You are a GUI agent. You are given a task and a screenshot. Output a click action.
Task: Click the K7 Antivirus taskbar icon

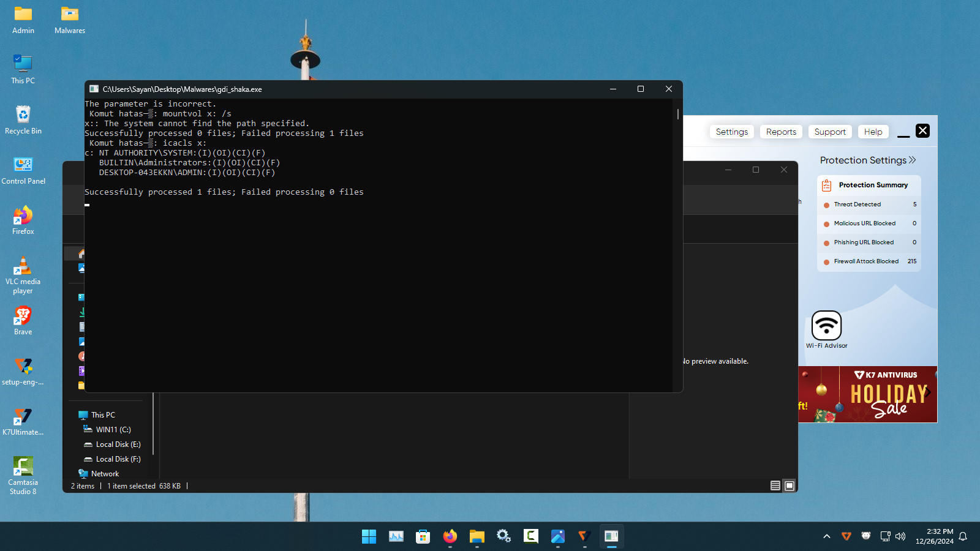[x=584, y=536]
